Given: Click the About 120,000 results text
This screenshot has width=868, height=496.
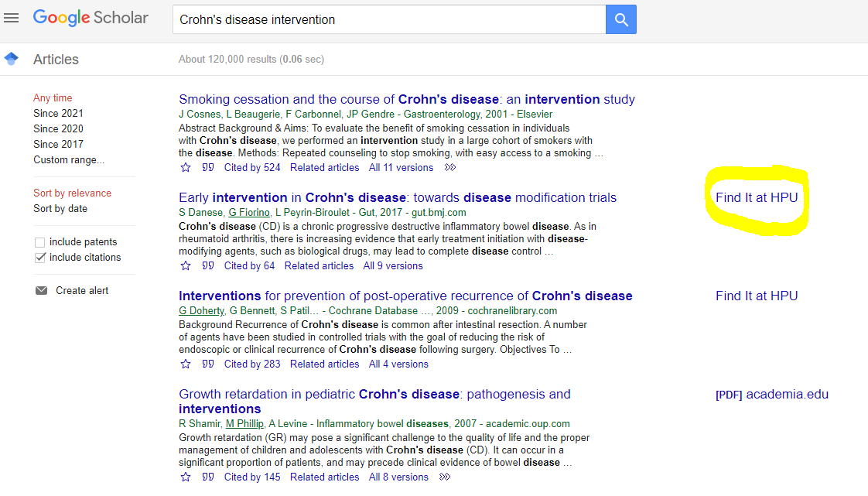Looking at the screenshot, I should click(x=251, y=60).
